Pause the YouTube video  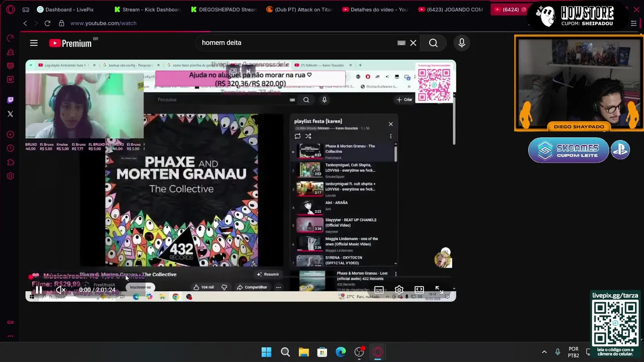coord(39,290)
